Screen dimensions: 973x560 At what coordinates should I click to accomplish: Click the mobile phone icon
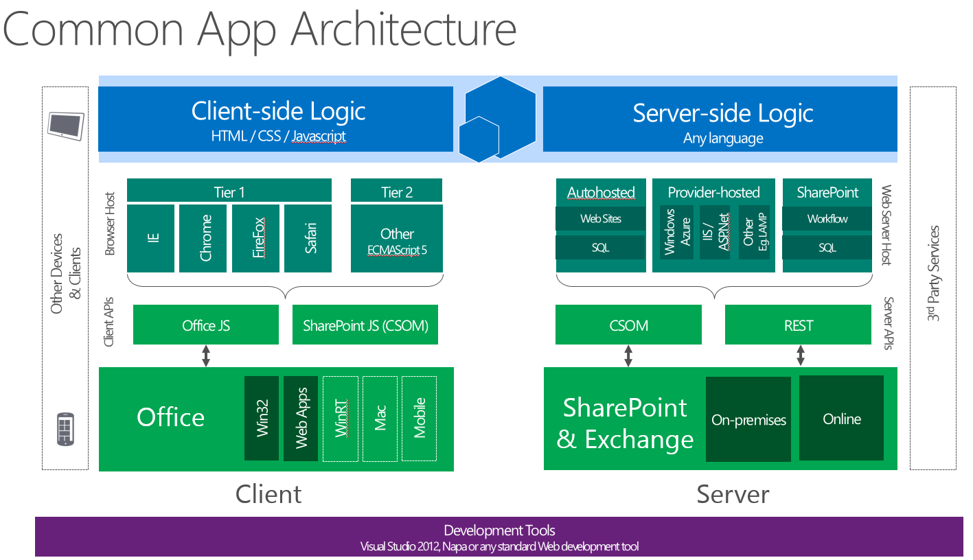[65, 429]
